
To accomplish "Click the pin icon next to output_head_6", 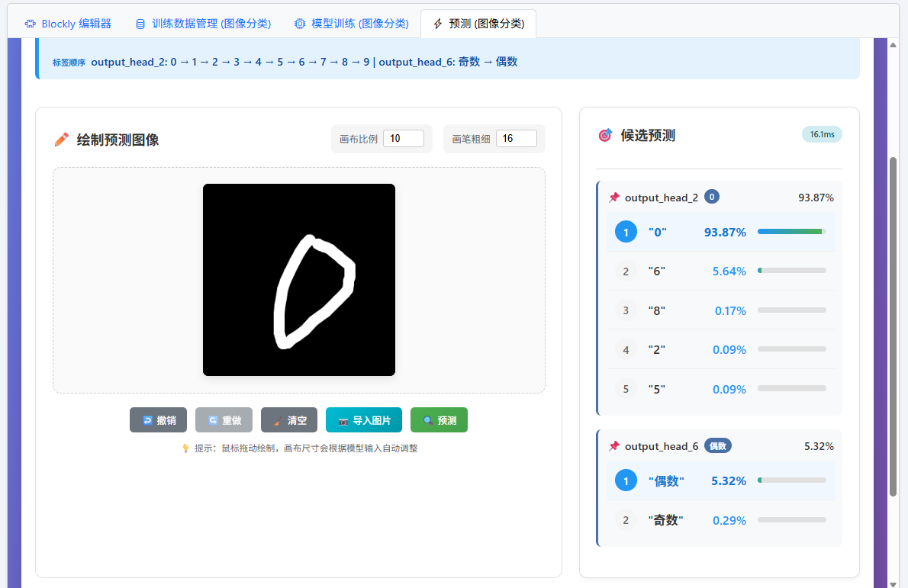I will click(x=613, y=446).
